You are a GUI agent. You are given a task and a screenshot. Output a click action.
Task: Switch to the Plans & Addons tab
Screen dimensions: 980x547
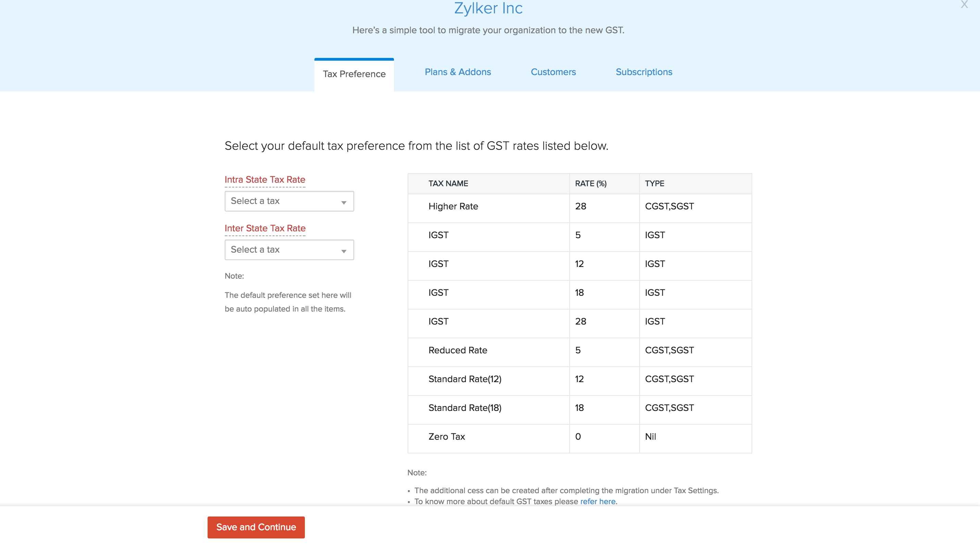[458, 72]
